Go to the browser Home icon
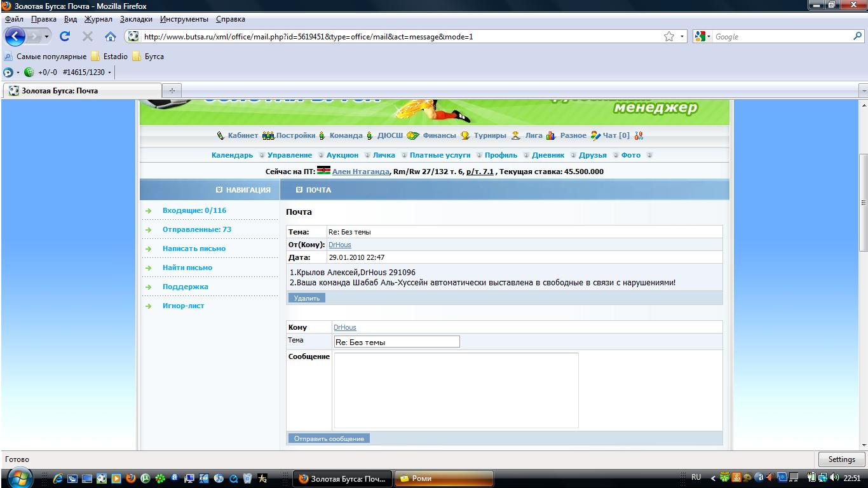 click(111, 36)
